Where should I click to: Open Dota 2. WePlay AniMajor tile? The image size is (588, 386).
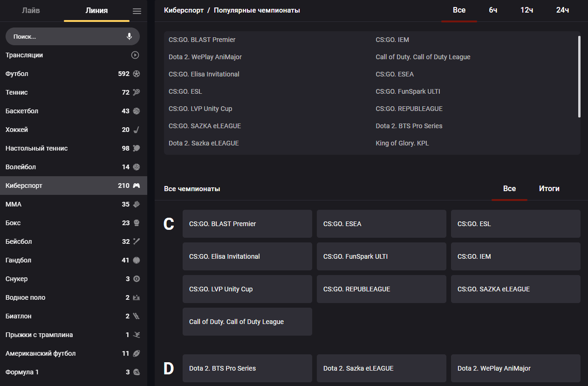[x=516, y=368]
